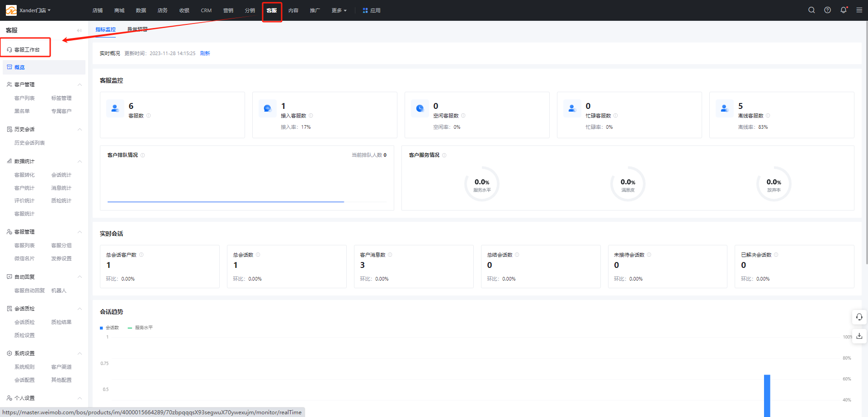868x417 pixels.
Task: Switch to the 指标监控 tab
Action: coord(105,29)
